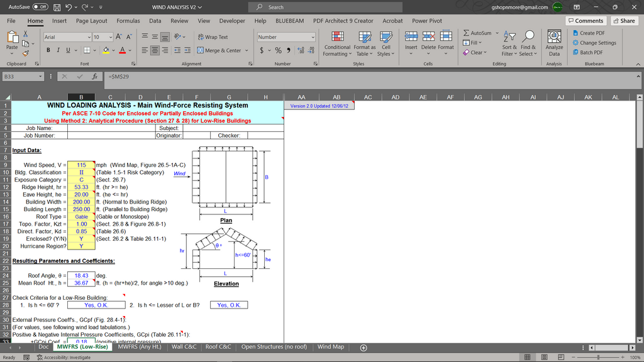This screenshot has width=644, height=362.
Task: Toggle AutoSave switch
Action: pyautogui.click(x=40, y=7)
